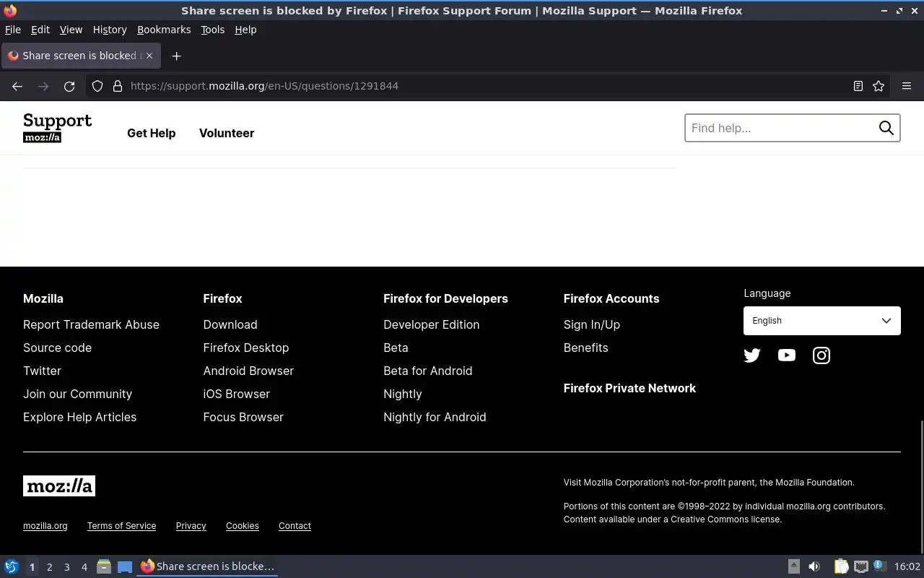
Task: Open the File menu
Action: tap(13, 30)
